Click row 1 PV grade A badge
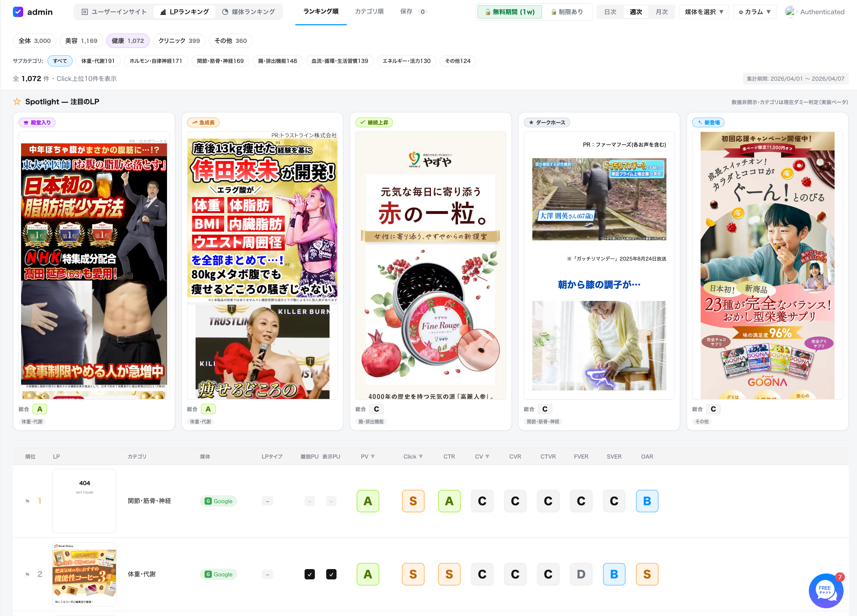The width and height of the screenshot is (857, 616). pyautogui.click(x=368, y=501)
